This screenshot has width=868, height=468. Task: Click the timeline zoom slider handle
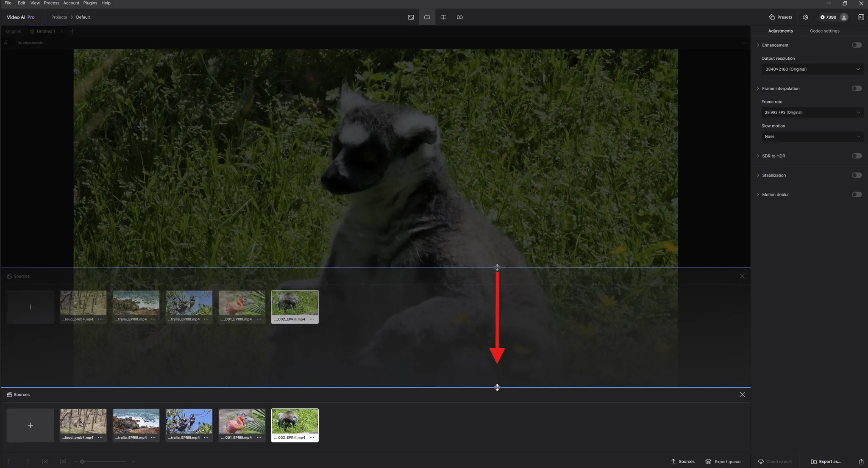(82, 461)
